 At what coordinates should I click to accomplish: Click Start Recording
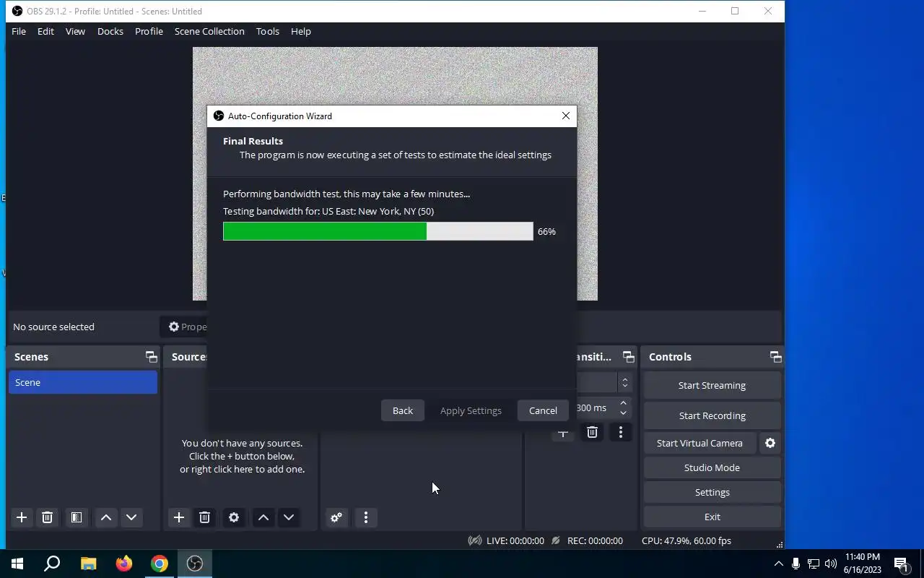coord(712,415)
